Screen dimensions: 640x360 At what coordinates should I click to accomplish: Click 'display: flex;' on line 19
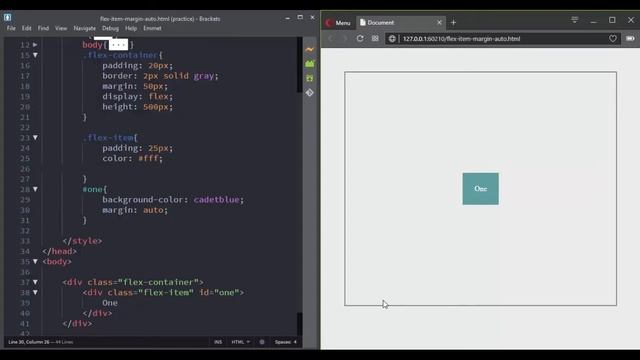[x=138, y=97]
